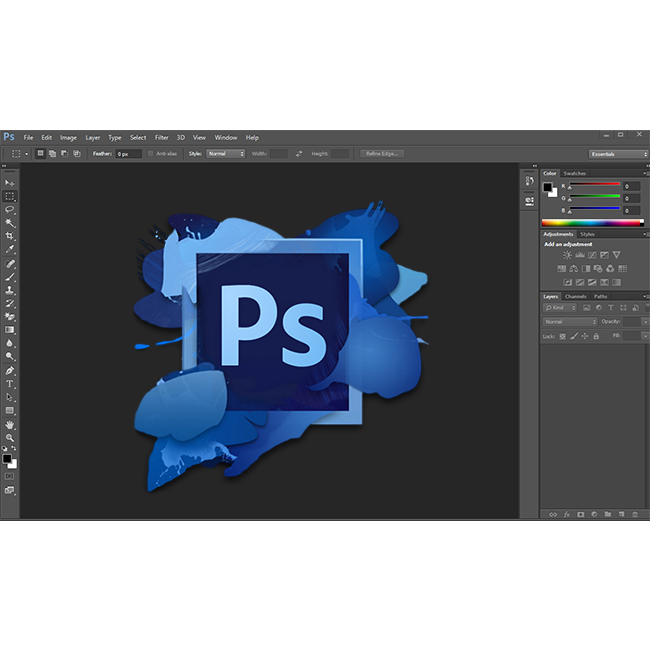Open the Style dropdown in options bar
The image size is (650, 650).
[x=225, y=154]
